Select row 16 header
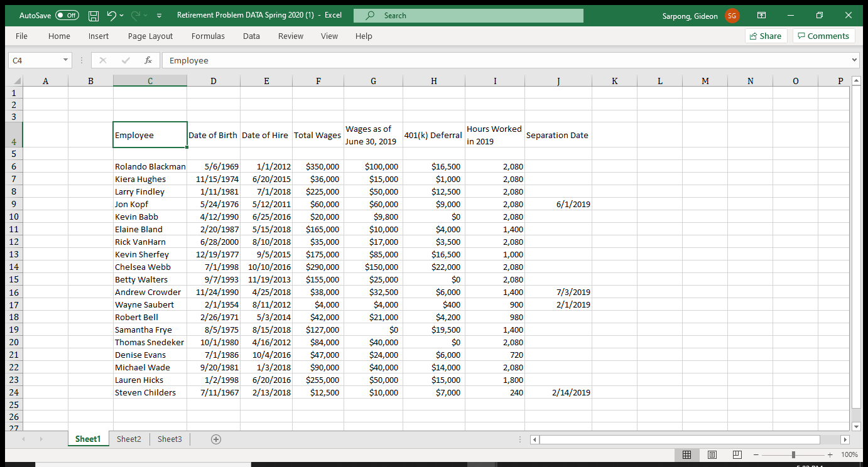 [x=14, y=292]
